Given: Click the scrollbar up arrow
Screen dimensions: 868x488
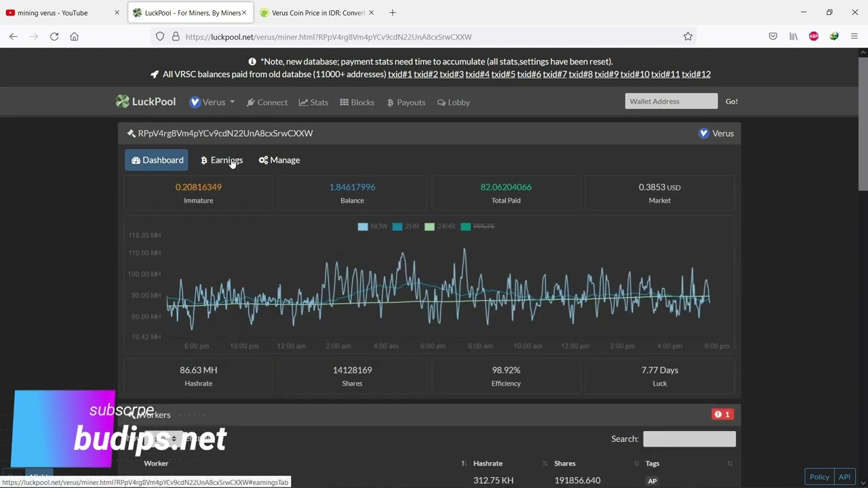Looking at the screenshot, I should click(x=863, y=51).
